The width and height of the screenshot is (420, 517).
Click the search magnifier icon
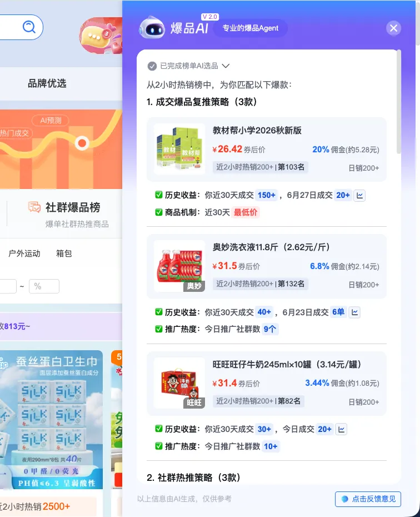click(29, 27)
